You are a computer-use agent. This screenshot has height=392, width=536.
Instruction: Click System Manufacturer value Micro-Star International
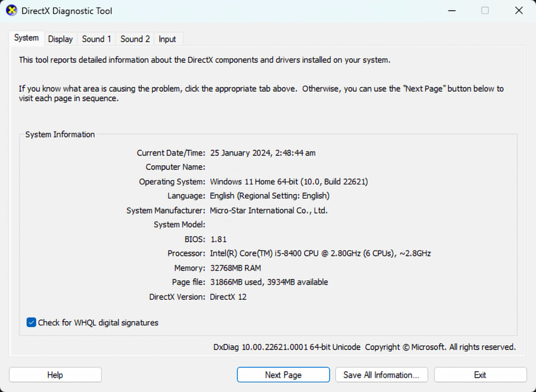coord(269,210)
